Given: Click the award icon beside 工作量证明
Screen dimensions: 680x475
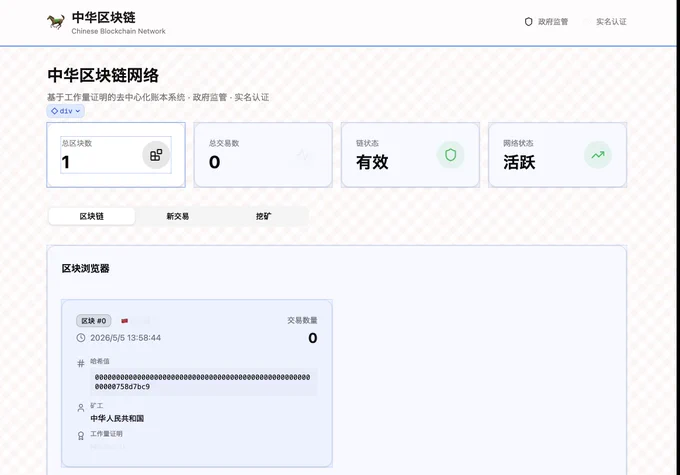Looking at the screenshot, I should pyautogui.click(x=81, y=436).
